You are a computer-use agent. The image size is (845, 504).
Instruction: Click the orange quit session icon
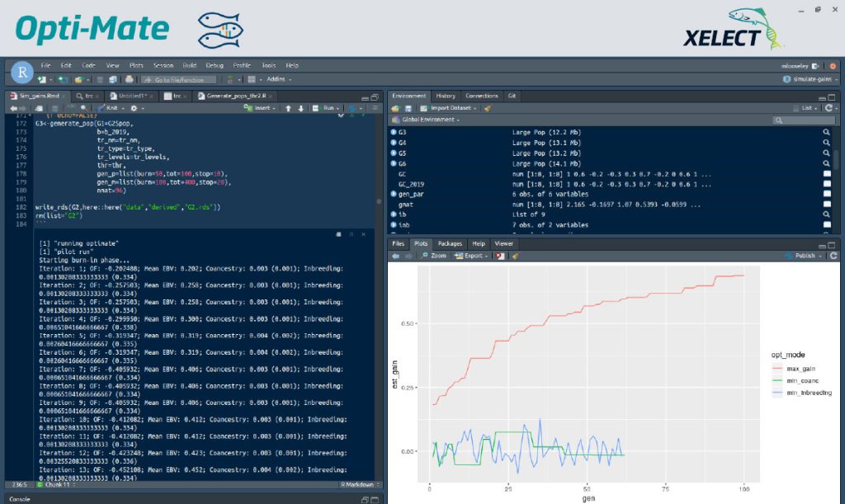point(833,66)
